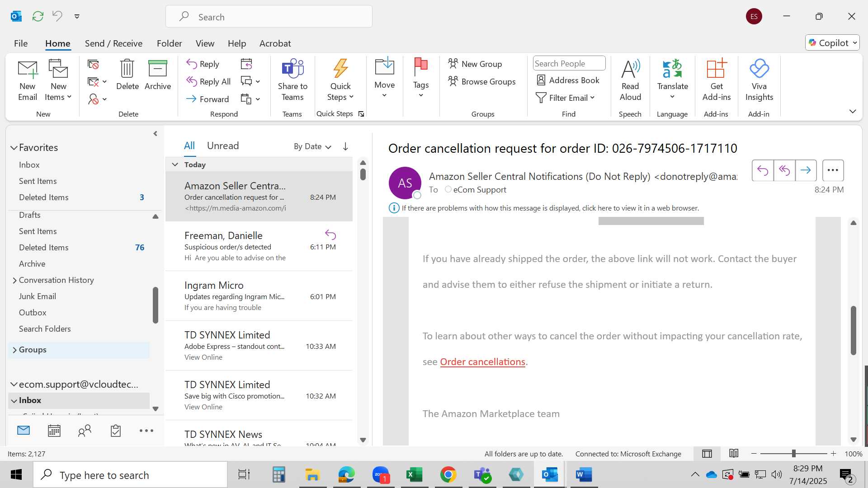Reply all using reading pane icon
The width and height of the screenshot is (868, 488).
pyautogui.click(x=784, y=170)
